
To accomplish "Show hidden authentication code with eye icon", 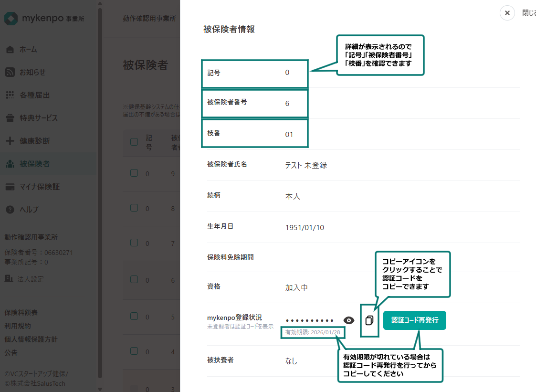I will tap(349, 320).
